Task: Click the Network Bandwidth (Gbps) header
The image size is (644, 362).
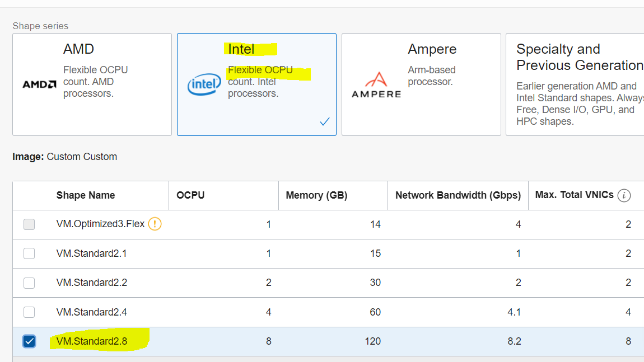Action: [x=458, y=195]
